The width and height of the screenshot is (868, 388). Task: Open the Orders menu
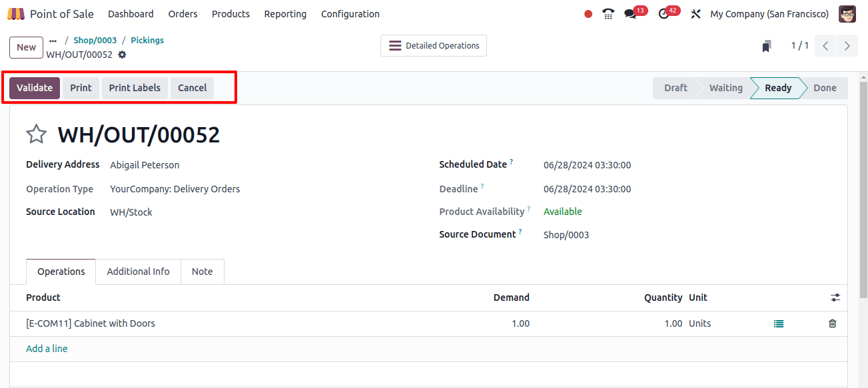183,14
